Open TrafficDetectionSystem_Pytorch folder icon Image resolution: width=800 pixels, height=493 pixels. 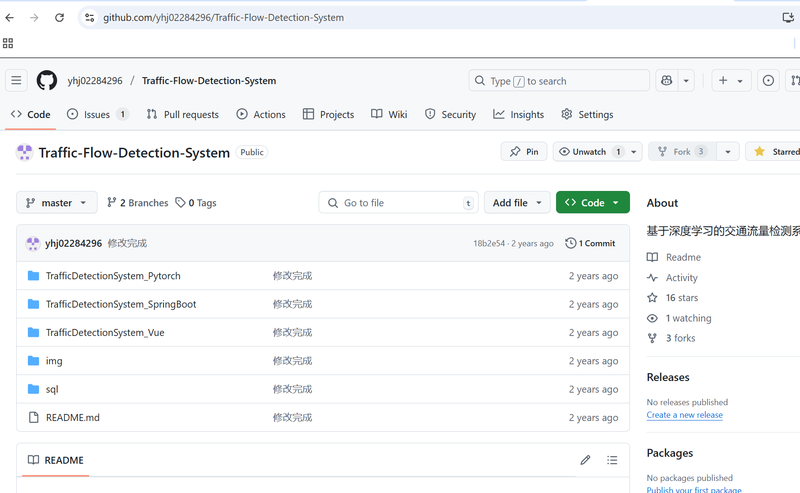point(34,276)
